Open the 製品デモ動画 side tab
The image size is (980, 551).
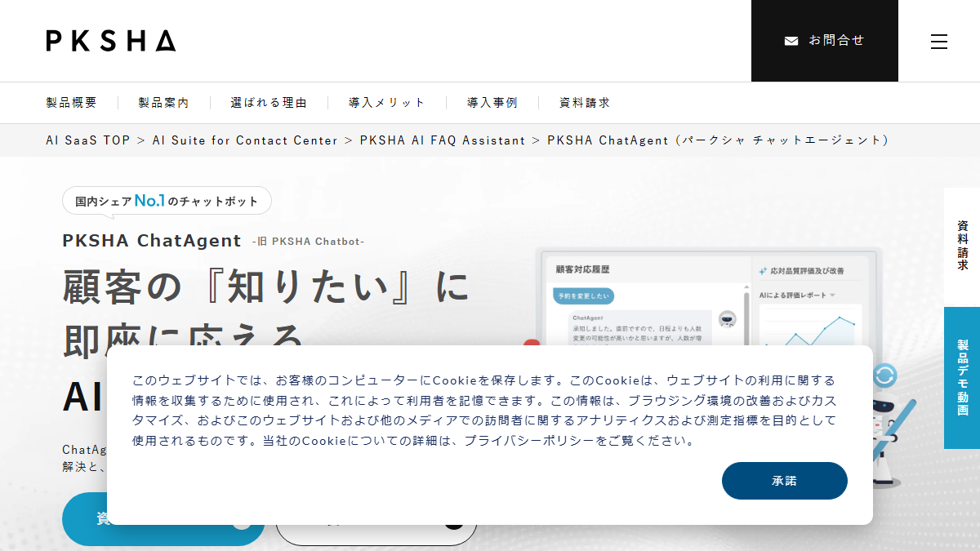(962, 378)
